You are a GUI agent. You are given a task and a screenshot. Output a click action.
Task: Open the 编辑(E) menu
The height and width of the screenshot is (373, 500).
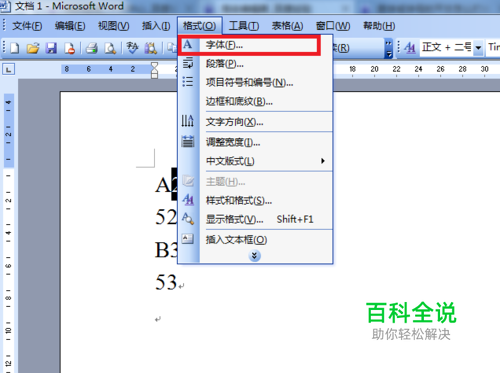pos(70,26)
